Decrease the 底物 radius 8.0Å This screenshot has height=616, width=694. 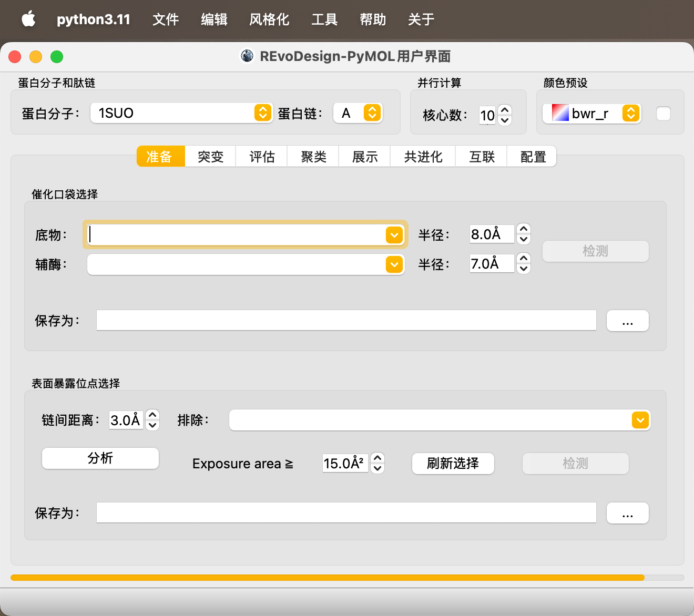(524, 239)
